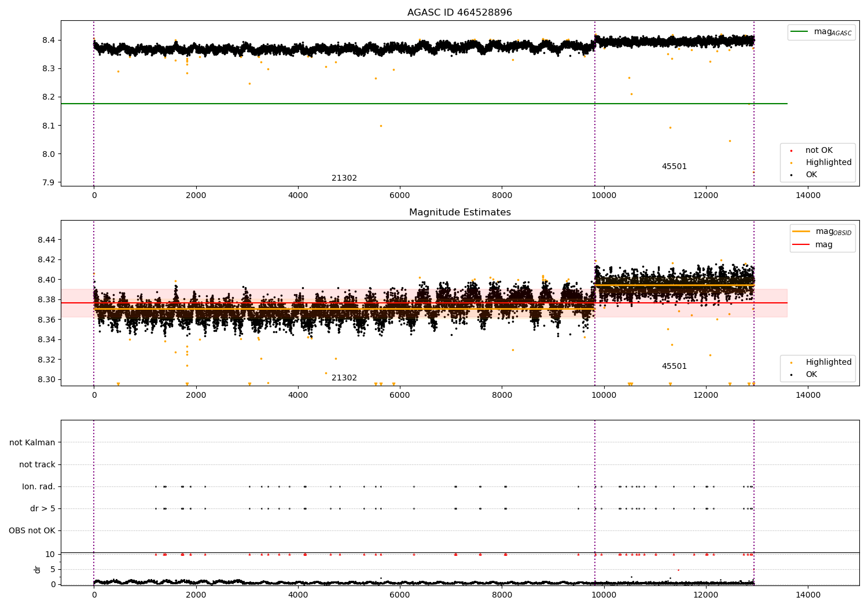Click the 8.3 y-tick in top plot
This screenshot has width=868, height=608.
tap(49, 68)
